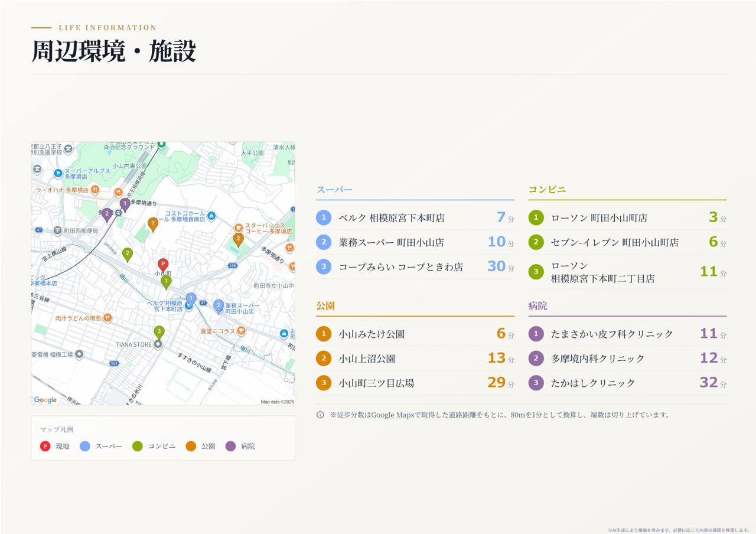The width and height of the screenshot is (756, 534).
Task: Select the たかはしクリニック row
Action: [x=627, y=383]
